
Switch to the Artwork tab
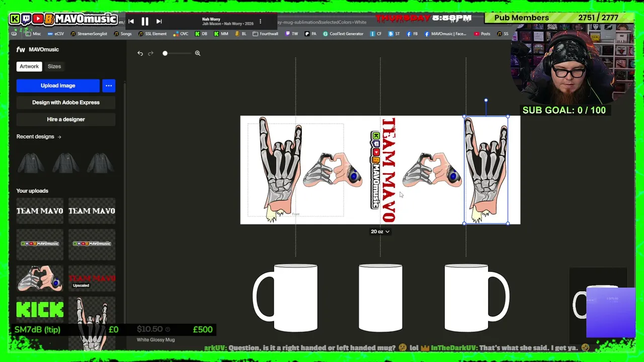tap(29, 66)
